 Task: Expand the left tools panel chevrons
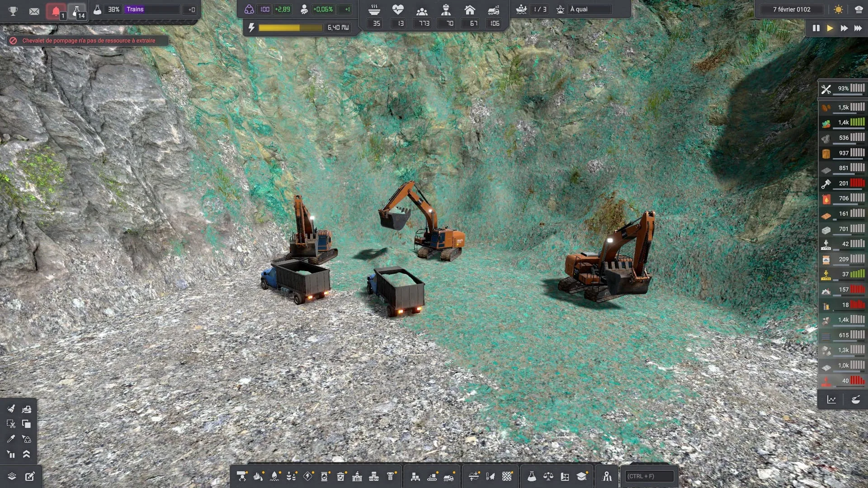27,454
